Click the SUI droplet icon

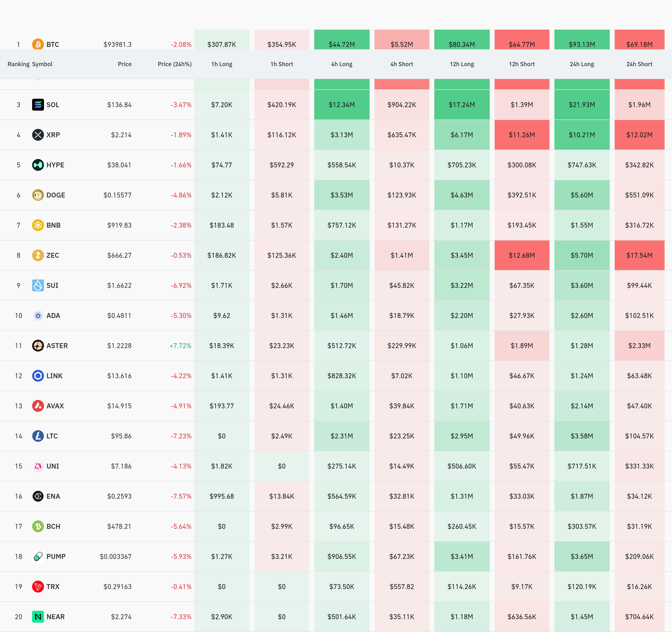coord(38,285)
